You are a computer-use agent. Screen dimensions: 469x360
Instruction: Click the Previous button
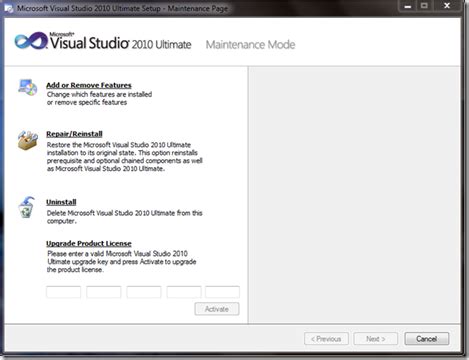[326, 339]
